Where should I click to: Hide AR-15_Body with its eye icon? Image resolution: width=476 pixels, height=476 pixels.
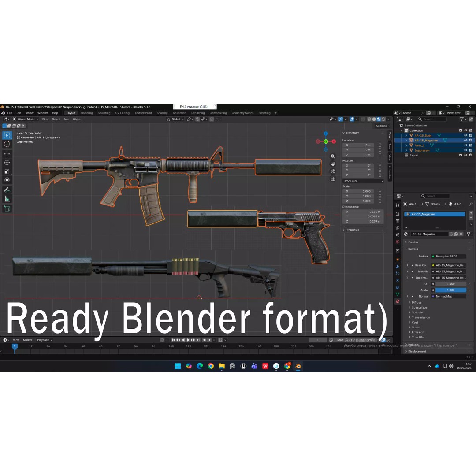[465, 135]
